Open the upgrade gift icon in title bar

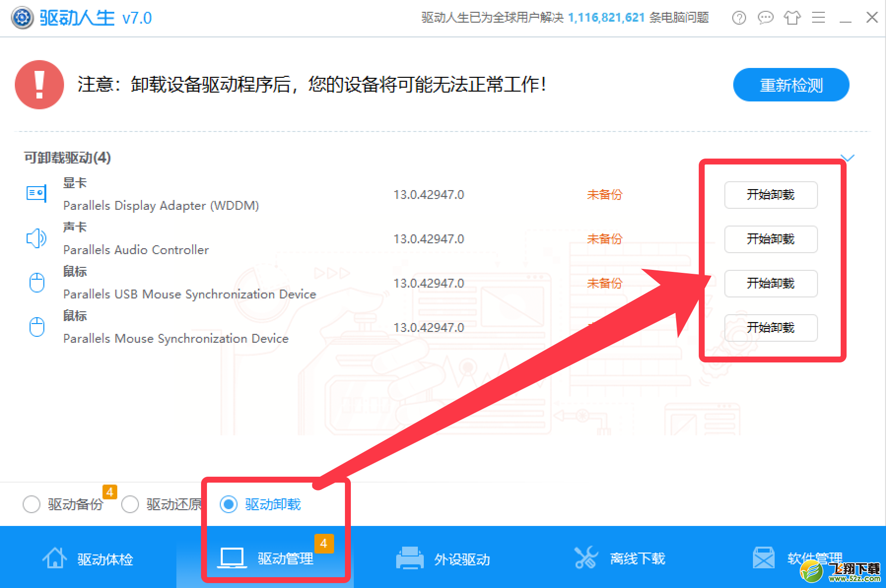click(792, 18)
